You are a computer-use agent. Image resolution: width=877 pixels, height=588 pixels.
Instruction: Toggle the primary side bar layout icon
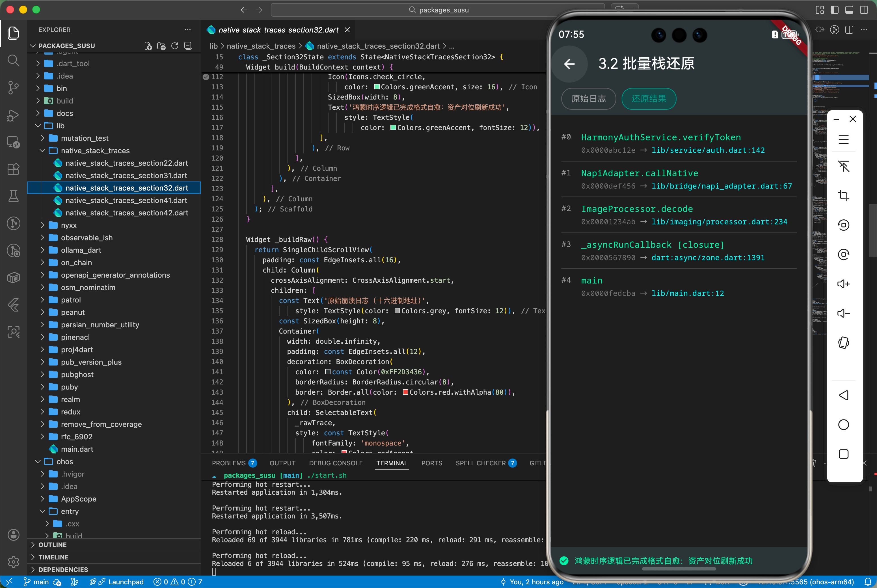pos(834,10)
